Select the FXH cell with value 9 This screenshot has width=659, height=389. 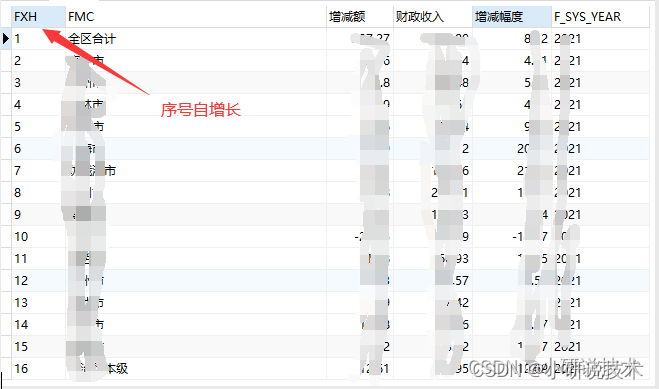coord(38,214)
